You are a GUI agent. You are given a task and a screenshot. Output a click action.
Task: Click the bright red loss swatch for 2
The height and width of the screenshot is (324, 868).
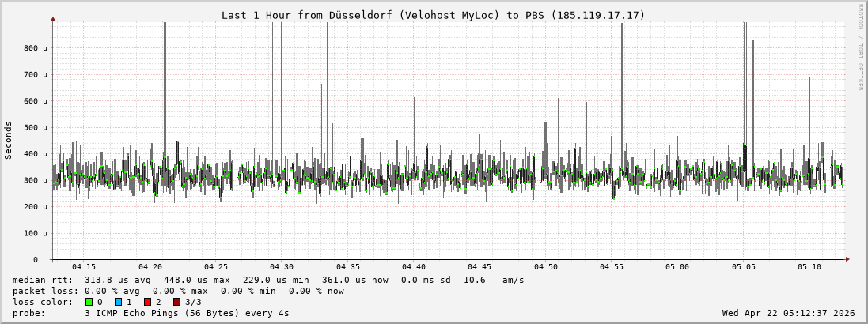pyautogui.click(x=147, y=302)
